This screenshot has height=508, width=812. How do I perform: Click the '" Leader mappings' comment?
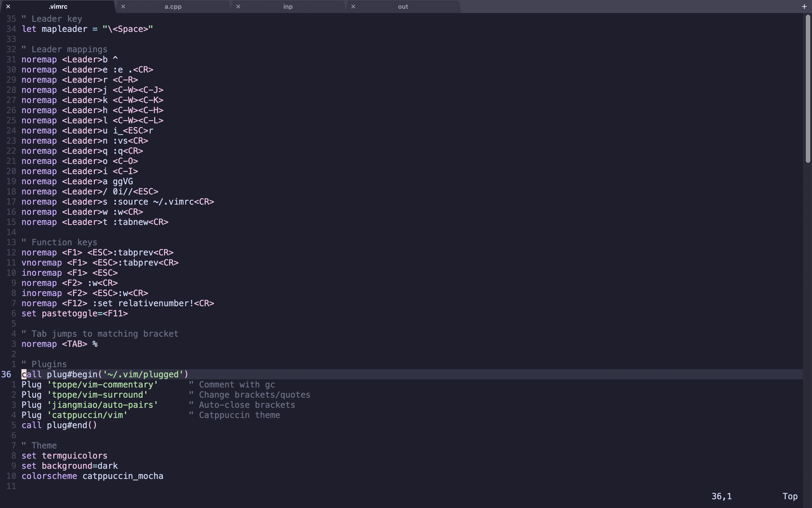[64, 49]
